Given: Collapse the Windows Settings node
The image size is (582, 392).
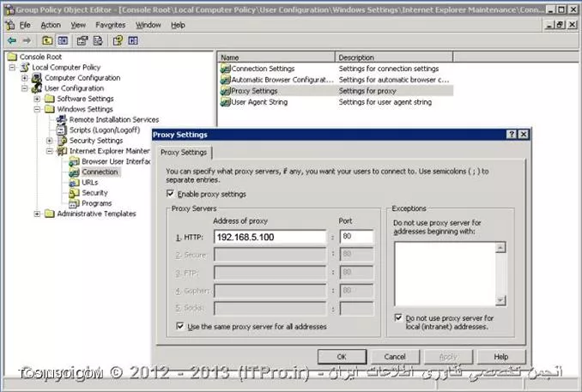Looking at the screenshot, I should 37,109.
